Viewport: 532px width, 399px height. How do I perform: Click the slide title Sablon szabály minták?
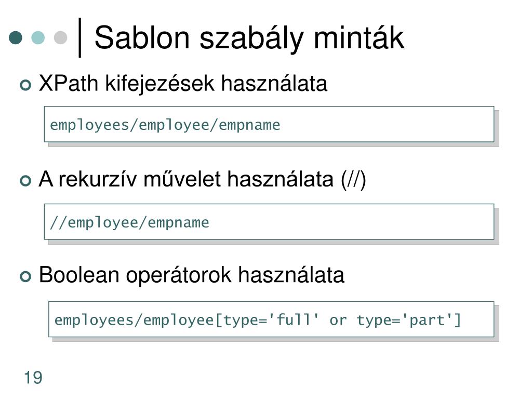(249, 38)
